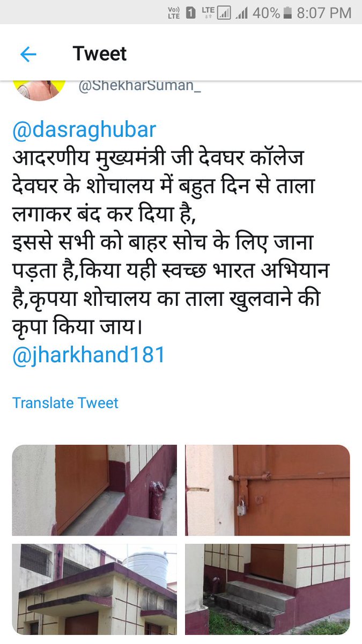Tap the SIM 1 indicator icon
This screenshot has height=644, width=362.
click(x=191, y=13)
